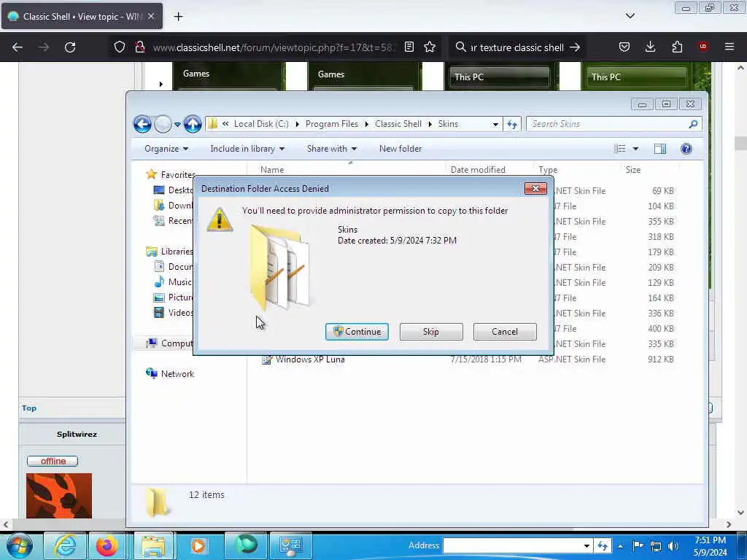Click the Explorer up-folder arrow button
This screenshot has width=747, height=560.
tap(193, 124)
